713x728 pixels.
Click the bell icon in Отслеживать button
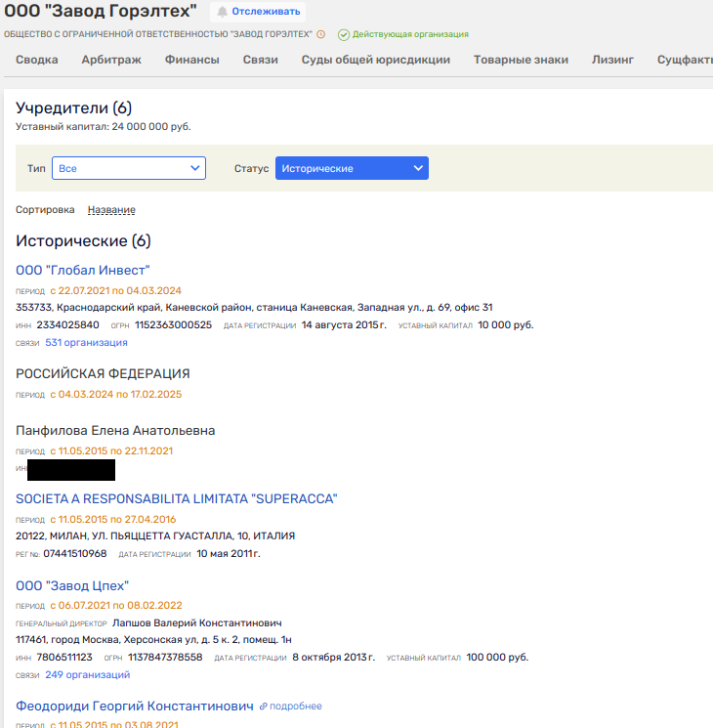(223, 12)
